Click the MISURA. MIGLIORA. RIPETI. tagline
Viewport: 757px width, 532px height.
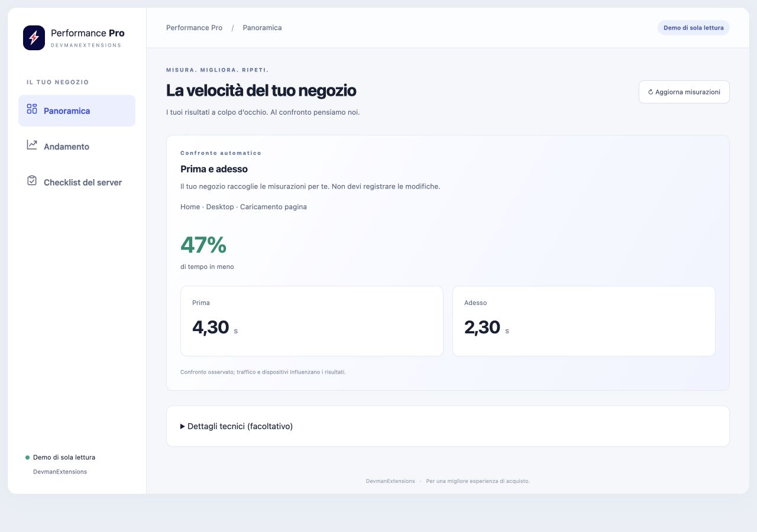217,70
